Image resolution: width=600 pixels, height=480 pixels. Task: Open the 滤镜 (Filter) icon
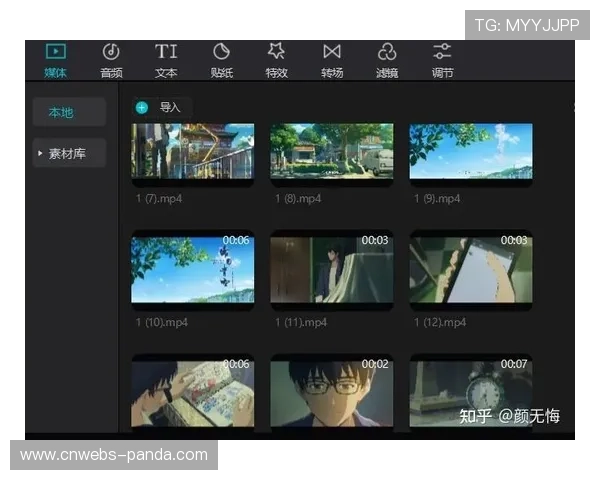coord(387,51)
